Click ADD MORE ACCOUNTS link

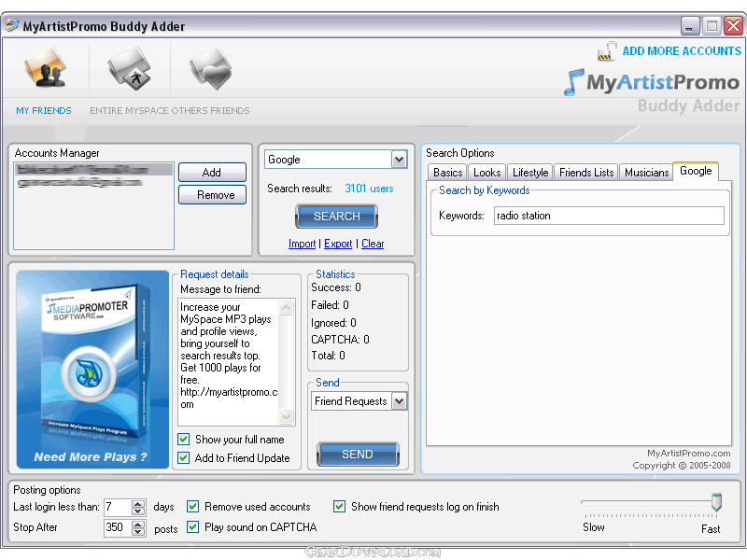coord(682,51)
